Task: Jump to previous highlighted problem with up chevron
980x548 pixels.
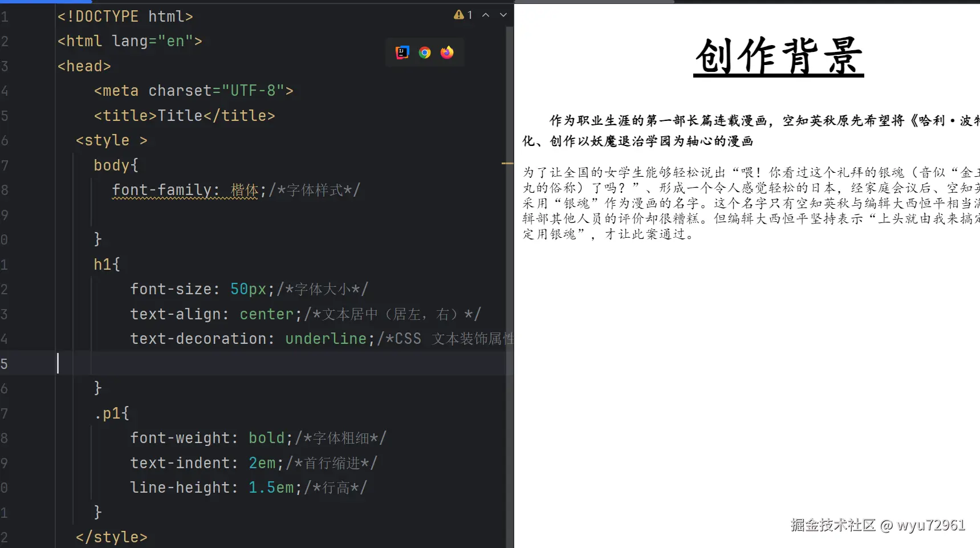Action: [x=486, y=15]
